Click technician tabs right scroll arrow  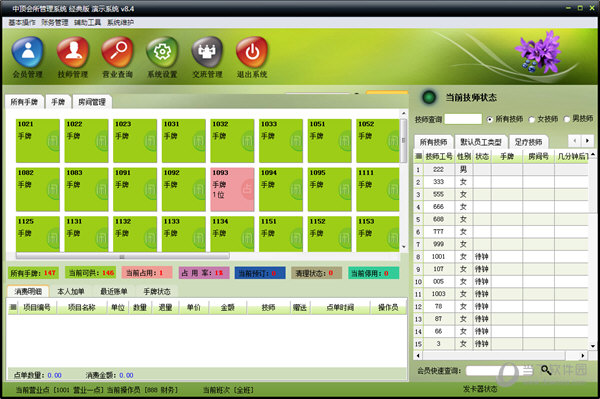(x=588, y=141)
